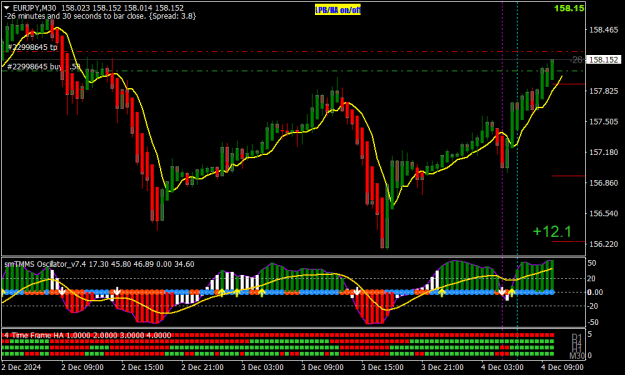Click the oscillator -50 level label
Viewport: 625px width, 375px height.
click(593, 322)
